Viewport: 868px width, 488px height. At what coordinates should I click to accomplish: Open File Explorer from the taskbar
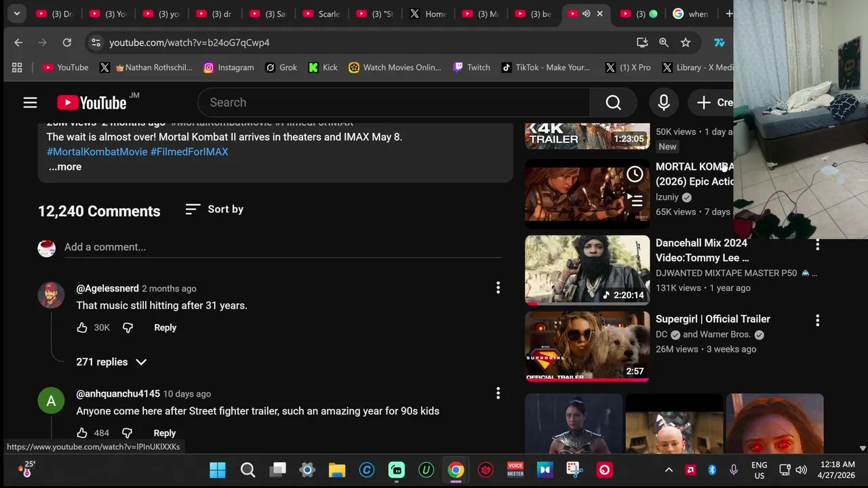(x=337, y=470)
